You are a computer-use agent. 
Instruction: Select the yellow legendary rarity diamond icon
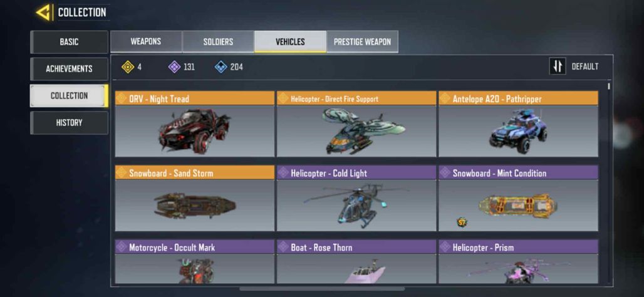point(128,66)
